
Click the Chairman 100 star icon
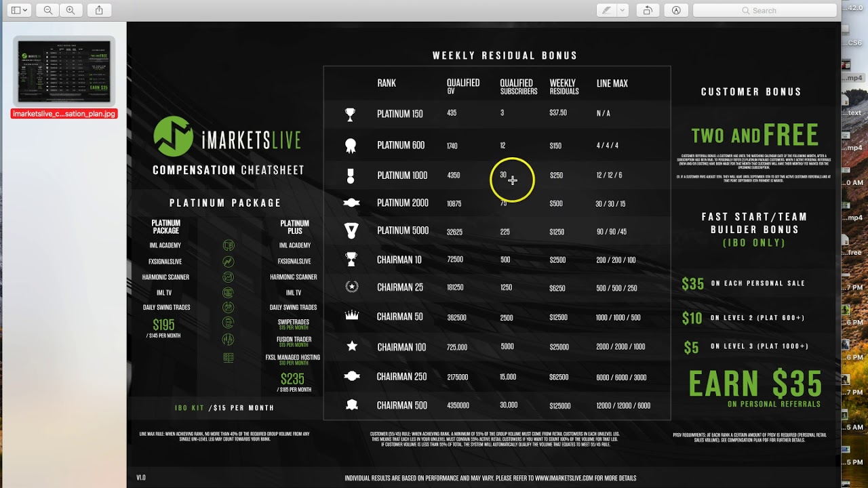pos(352,346)
